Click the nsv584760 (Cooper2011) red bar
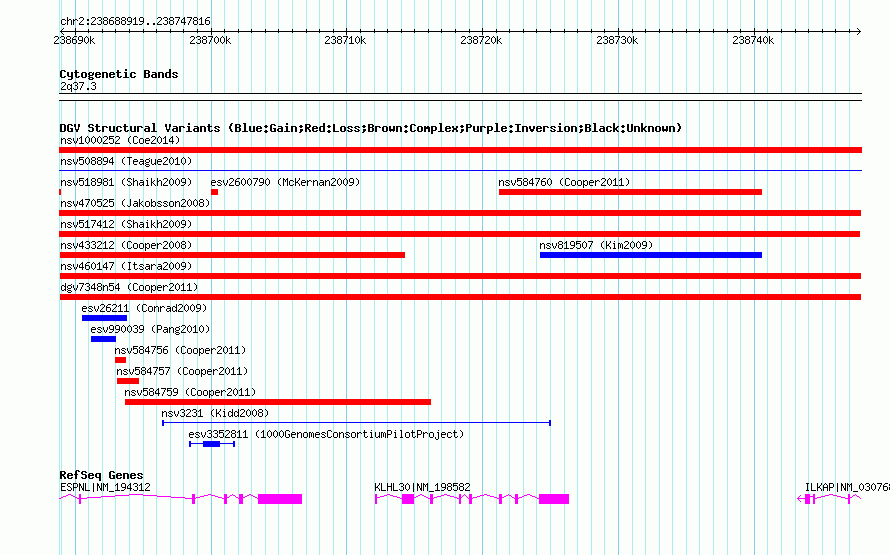This screenshot has width=890, height=555. 630,192
